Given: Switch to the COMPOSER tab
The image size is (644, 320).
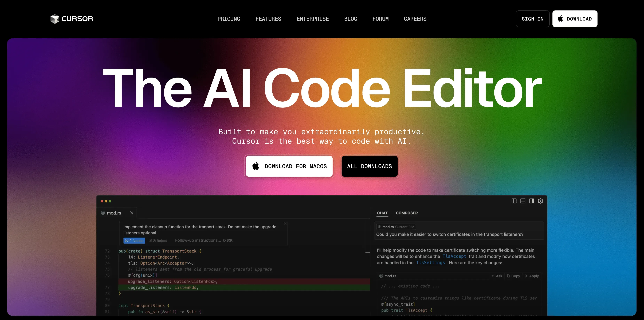Looking at the screenshot, I should click(406, 213).
